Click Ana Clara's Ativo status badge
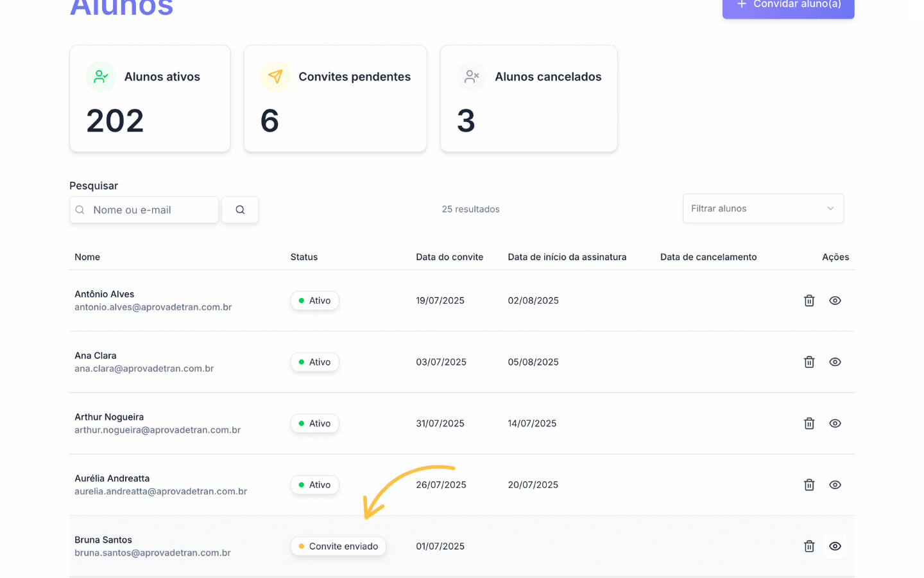924x578 pixels. [x=315, y=362]
